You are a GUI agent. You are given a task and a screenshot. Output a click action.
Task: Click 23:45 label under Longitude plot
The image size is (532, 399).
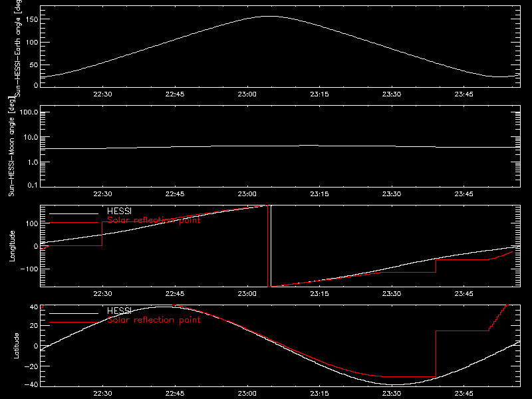coord(464,294)
